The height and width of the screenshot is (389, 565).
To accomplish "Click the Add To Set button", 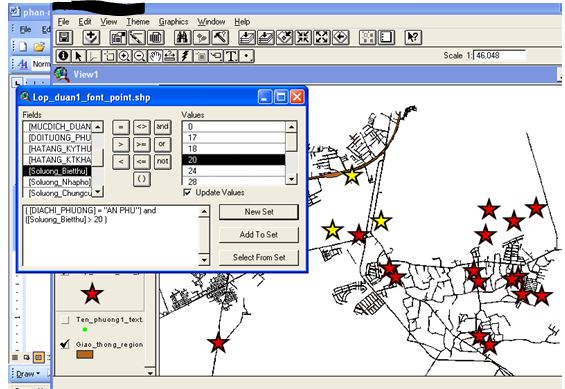I will 259,235.
